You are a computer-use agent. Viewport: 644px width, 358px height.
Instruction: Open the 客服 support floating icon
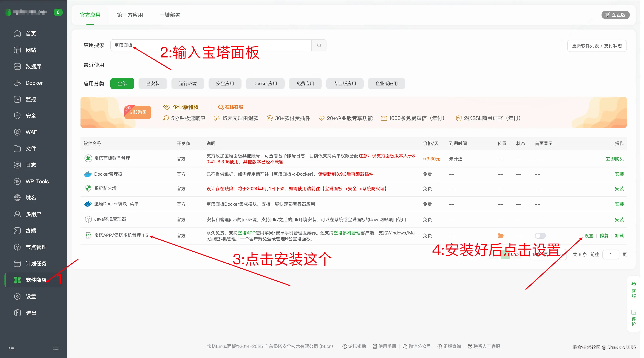pyautogui.click(x=634, y=290)
